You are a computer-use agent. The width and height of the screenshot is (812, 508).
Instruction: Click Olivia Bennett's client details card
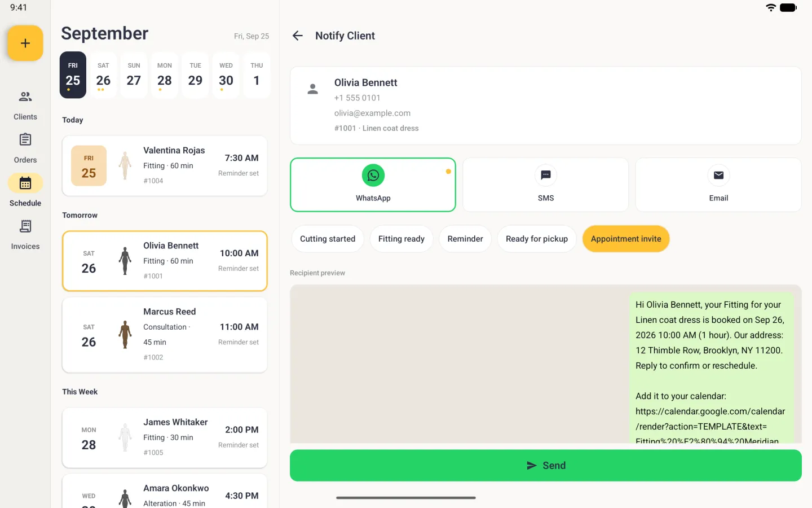coord(546,106)
